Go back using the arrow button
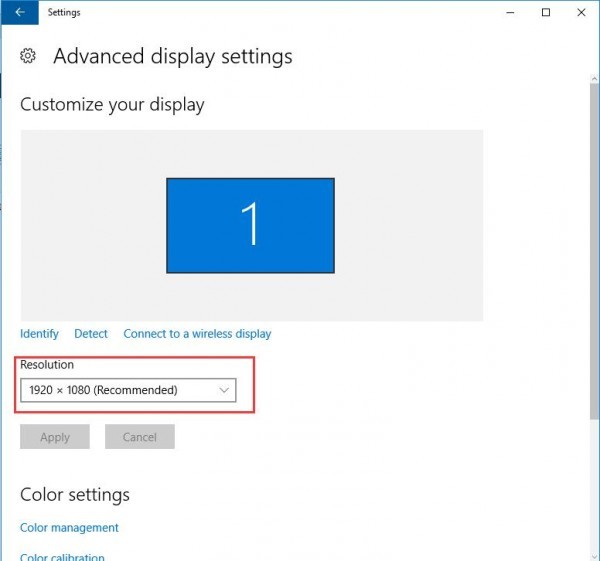The height and width of the screenshot is (561, 600). coord(20,13)
